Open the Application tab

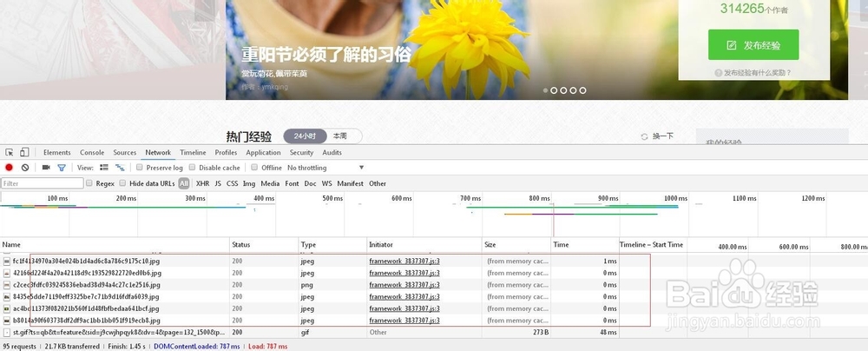[264, 153]
